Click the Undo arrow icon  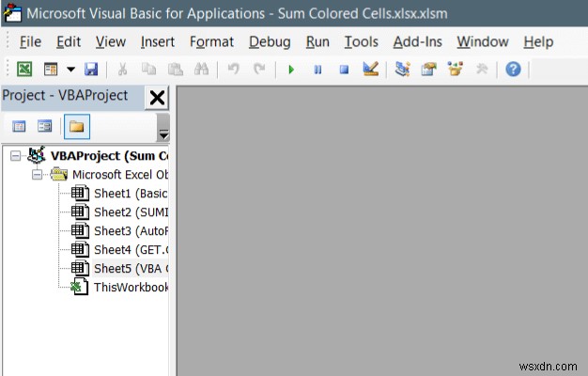pyautogui.click(x=233, y=69)
